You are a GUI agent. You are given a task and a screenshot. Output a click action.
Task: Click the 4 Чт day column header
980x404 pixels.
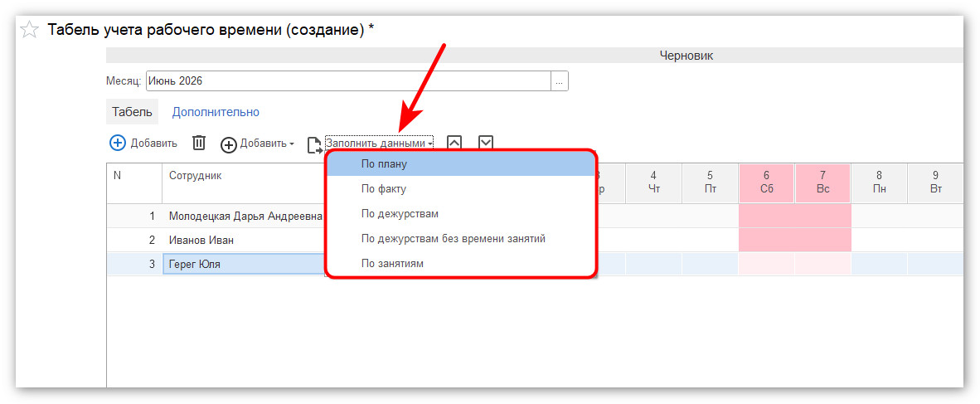(x=654, y=183)
